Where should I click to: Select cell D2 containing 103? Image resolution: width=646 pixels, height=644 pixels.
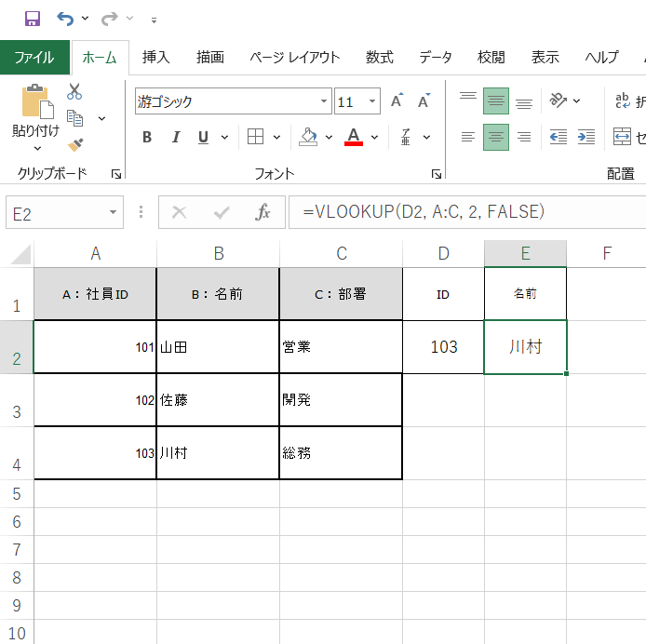[x=443, y=347]
